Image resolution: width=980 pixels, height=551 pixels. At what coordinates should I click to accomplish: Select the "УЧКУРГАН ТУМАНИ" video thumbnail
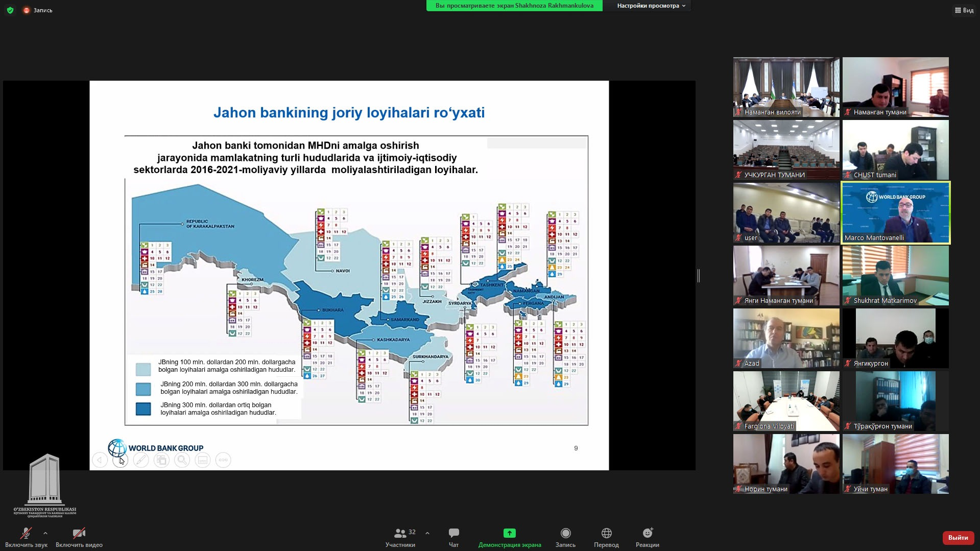point(786,150)
